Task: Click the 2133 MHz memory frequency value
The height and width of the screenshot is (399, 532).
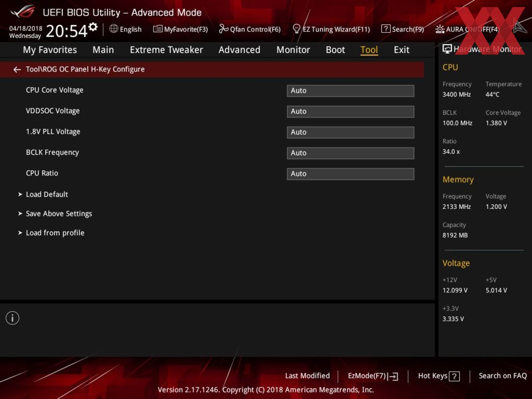Action: 457,207
